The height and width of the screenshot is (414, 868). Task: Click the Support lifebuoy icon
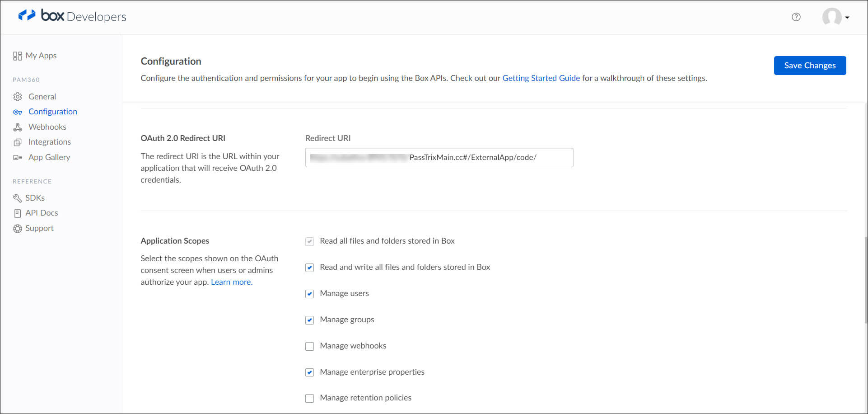coord(18,229)
